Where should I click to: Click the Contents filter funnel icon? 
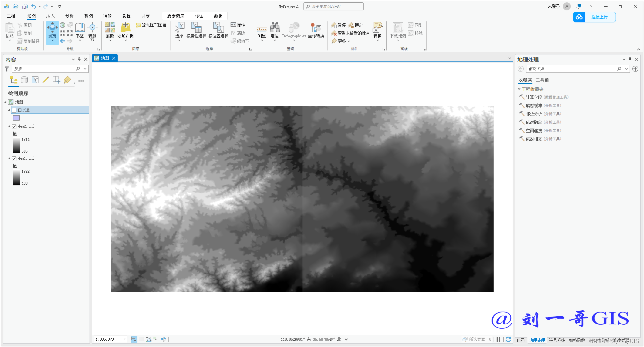[7, 69]
